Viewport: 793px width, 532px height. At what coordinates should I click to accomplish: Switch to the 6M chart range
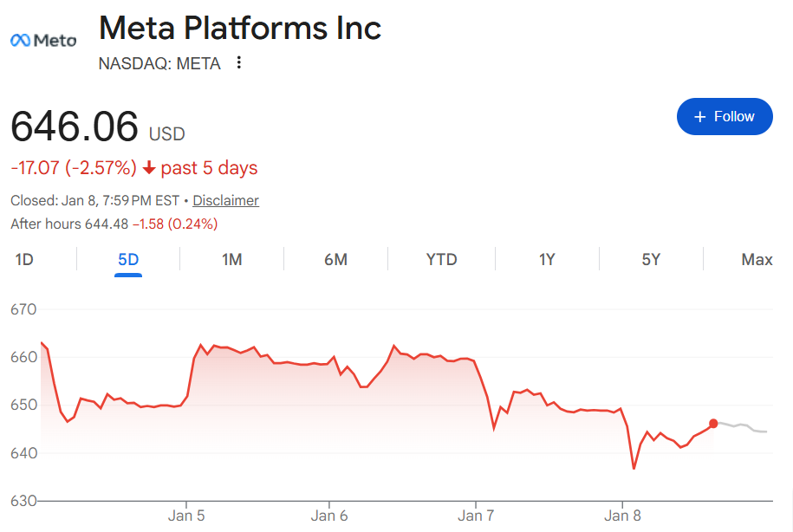pyautogui.click(x=335, y=260)
